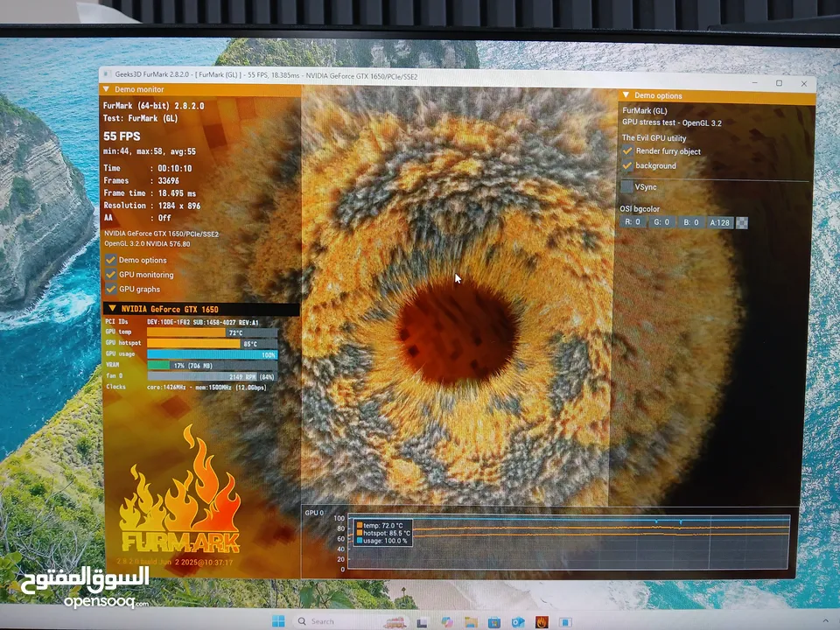Collapse the NVIDIA GeForce GTX 1650 section

(x=112, y=309)
